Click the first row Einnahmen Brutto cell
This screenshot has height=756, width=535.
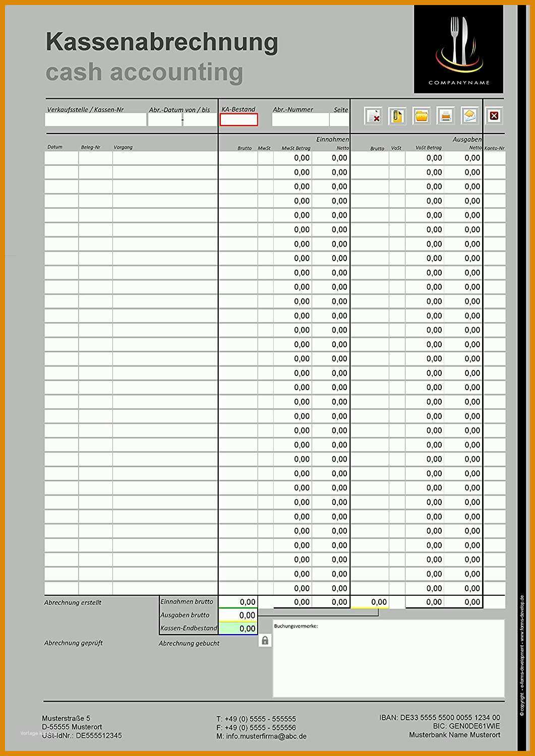click(238, 158)
